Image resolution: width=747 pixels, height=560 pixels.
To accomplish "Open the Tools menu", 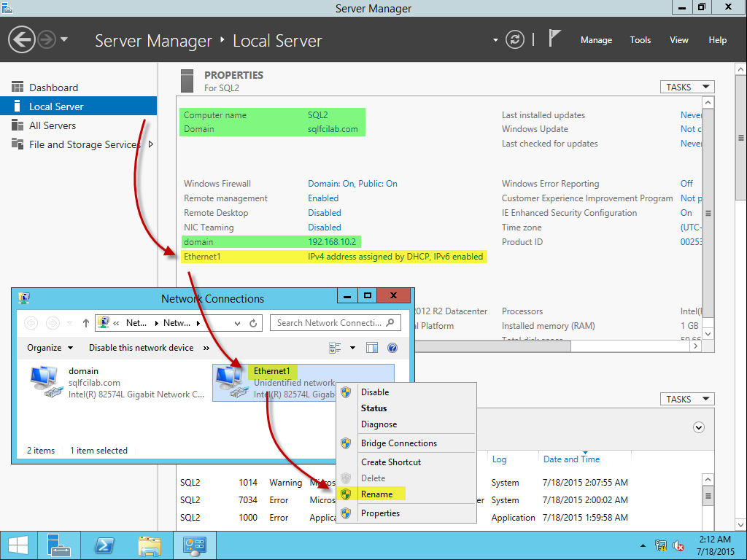I will point(640,40).
